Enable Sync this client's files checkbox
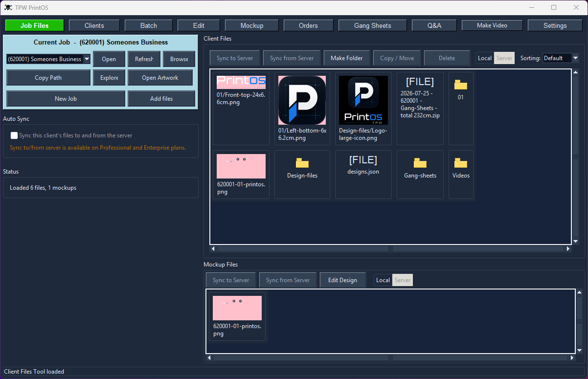Viewport: 588px width, 379px height. (14, 135)
